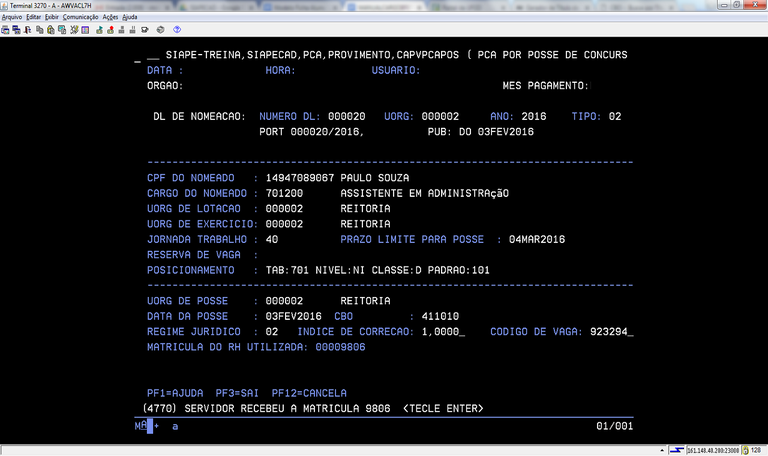Click the green arrow toolbar icon
This screenshot has width=768, height=456.
tap(99, 30)
